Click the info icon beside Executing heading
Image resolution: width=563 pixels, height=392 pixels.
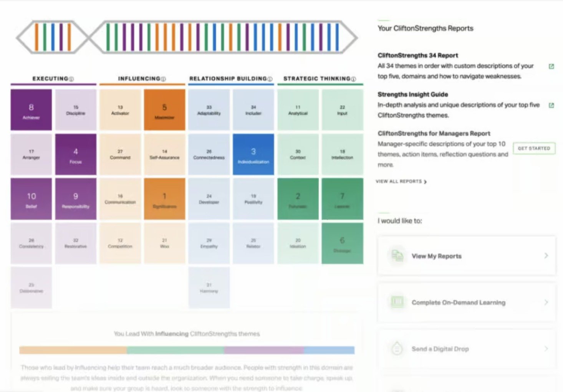tap(71, 79)
